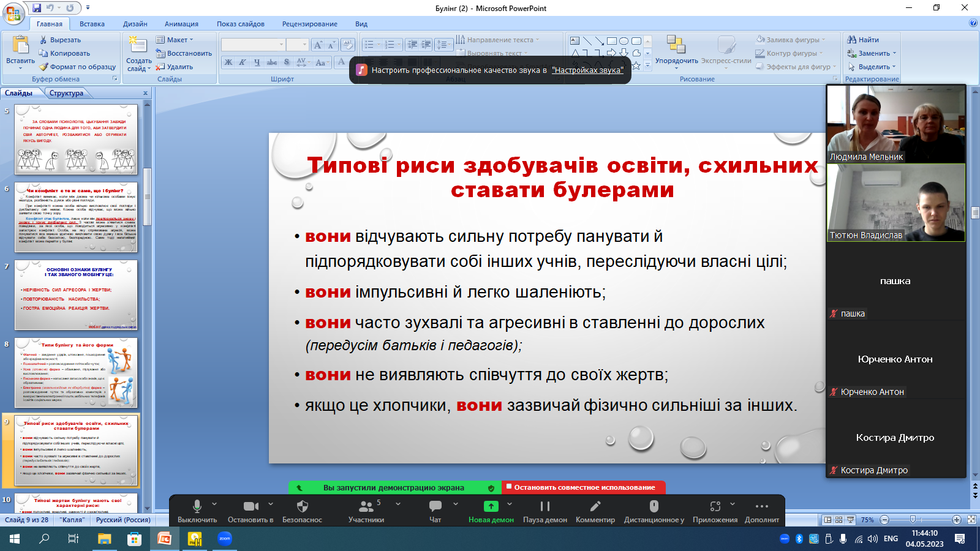Viewport: 980px width, 551px height.
Task: Open Layout (Макет) dropdown
Action: (175, 40)
